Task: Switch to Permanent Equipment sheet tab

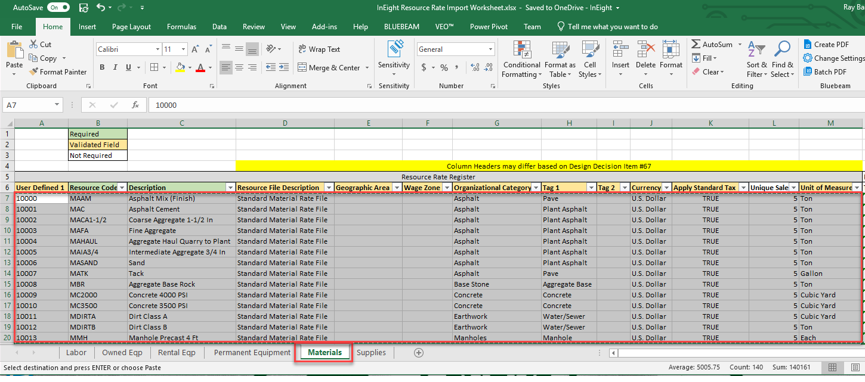Action: coord(252,352)
